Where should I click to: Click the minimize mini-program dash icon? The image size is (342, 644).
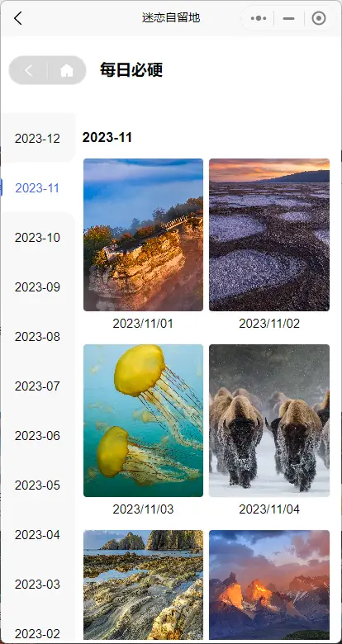pos(289,18)
